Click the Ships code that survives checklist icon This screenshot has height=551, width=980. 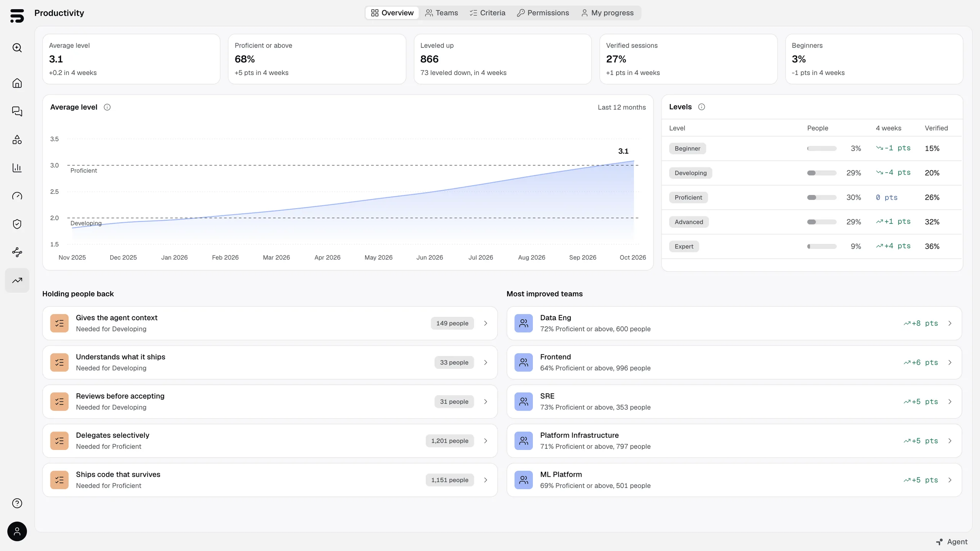click(x=59, y=480)
